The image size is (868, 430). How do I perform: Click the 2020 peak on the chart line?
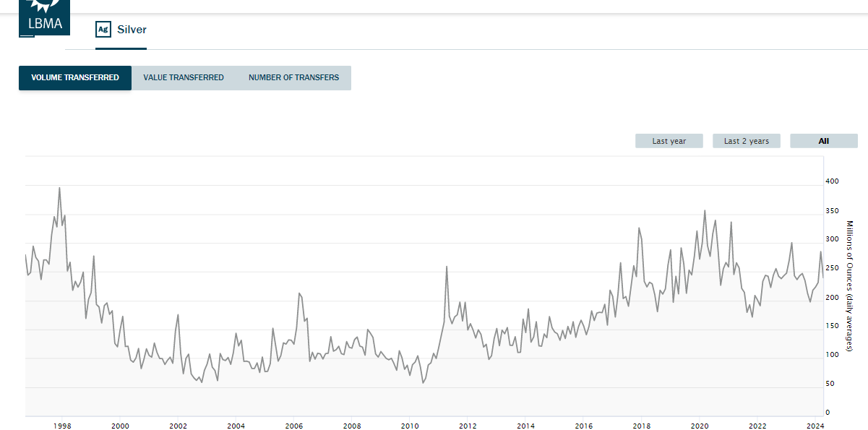tap(705, 211)
